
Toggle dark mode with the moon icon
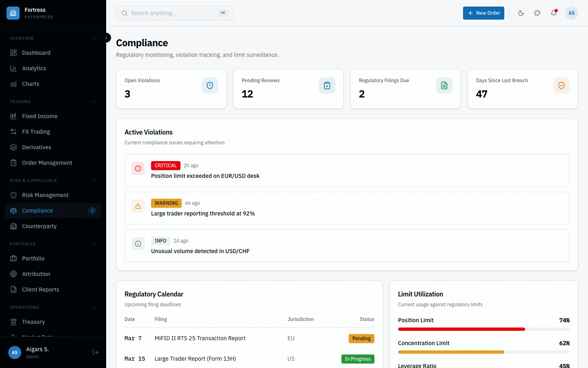(521, 13)
